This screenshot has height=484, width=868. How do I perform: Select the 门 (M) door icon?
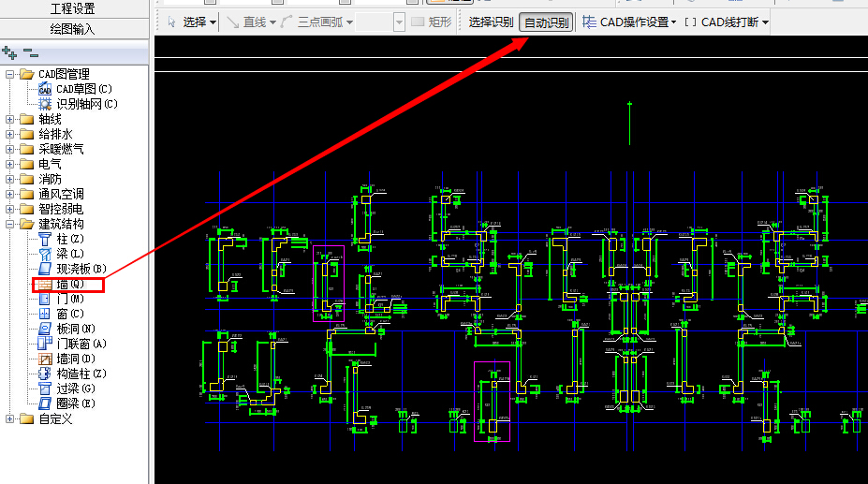pyautogui.click(x=45, y=299)
